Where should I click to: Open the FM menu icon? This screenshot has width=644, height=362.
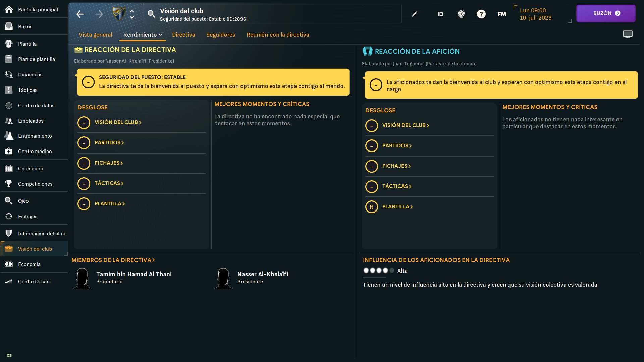click(502, 14)
